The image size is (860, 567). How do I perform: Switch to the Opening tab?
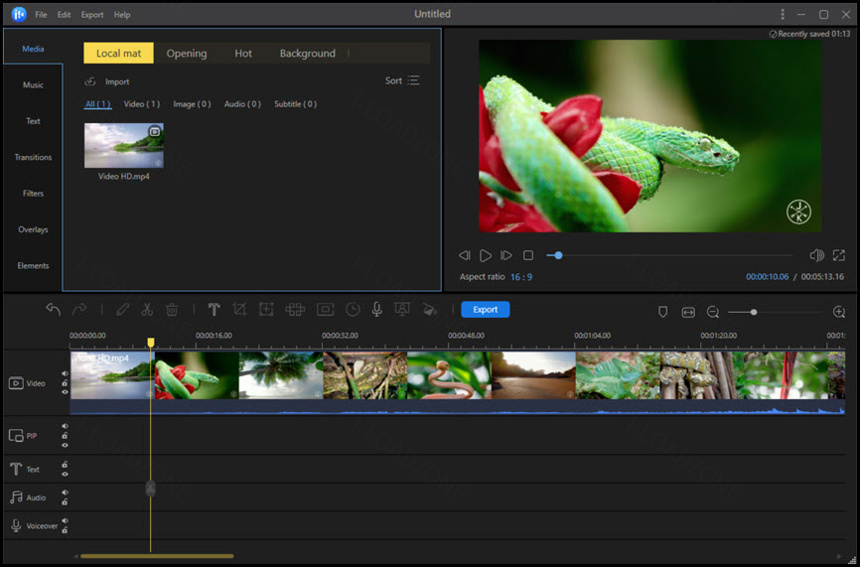[x=186, y=53]
